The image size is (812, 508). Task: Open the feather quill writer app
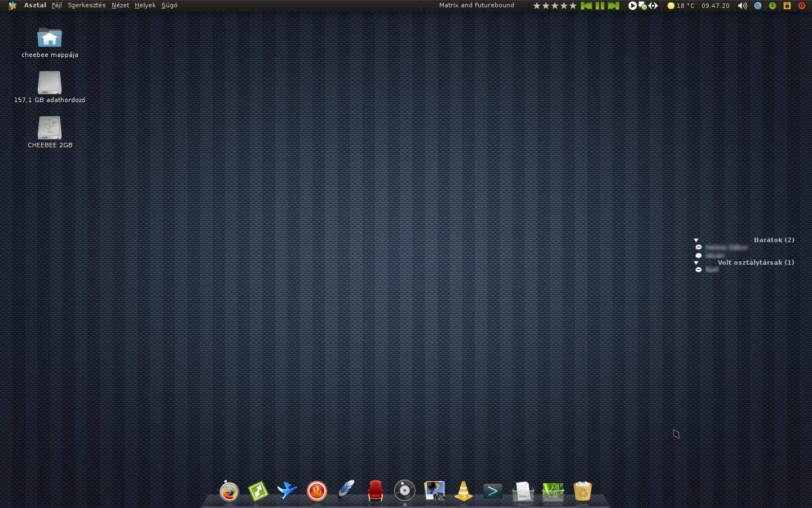[x=346, y=489]
